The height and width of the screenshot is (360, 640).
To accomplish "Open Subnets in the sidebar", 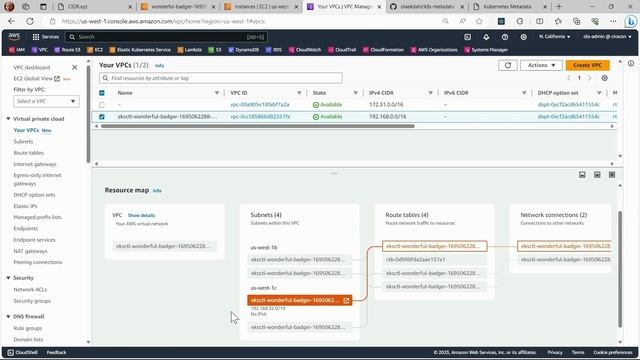I will pyautogui.click(x=23, y=142).
